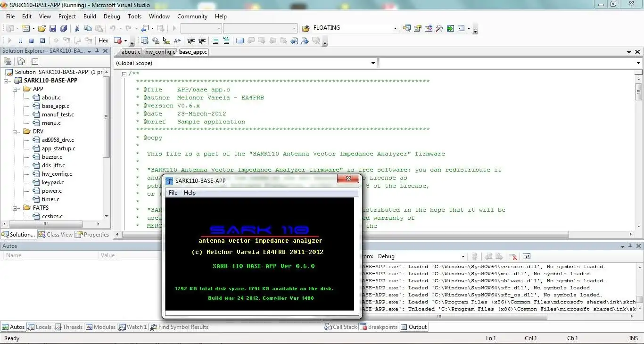The height and width of the screenshot is (344, 644).
Task: Switch to the hw_config.c editor tab
Action: pos(160,52)
